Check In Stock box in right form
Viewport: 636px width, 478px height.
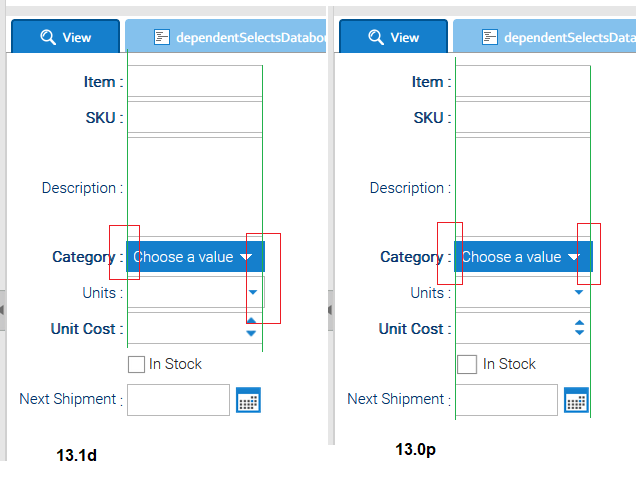click(x=467, y=364)
